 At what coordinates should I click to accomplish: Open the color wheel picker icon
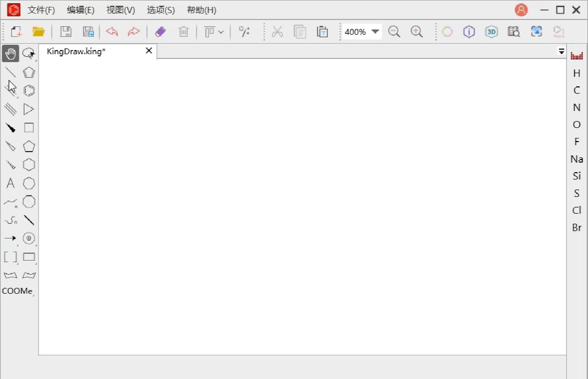[x=447, y=32]
